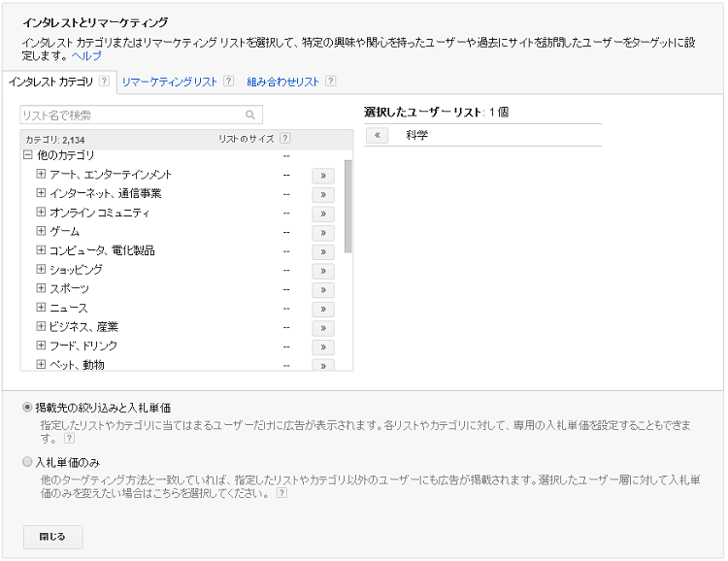This screenshot has height=561, width=728.
Task: Add ショッピング category with its arrow button
Action: click(323, 271)
